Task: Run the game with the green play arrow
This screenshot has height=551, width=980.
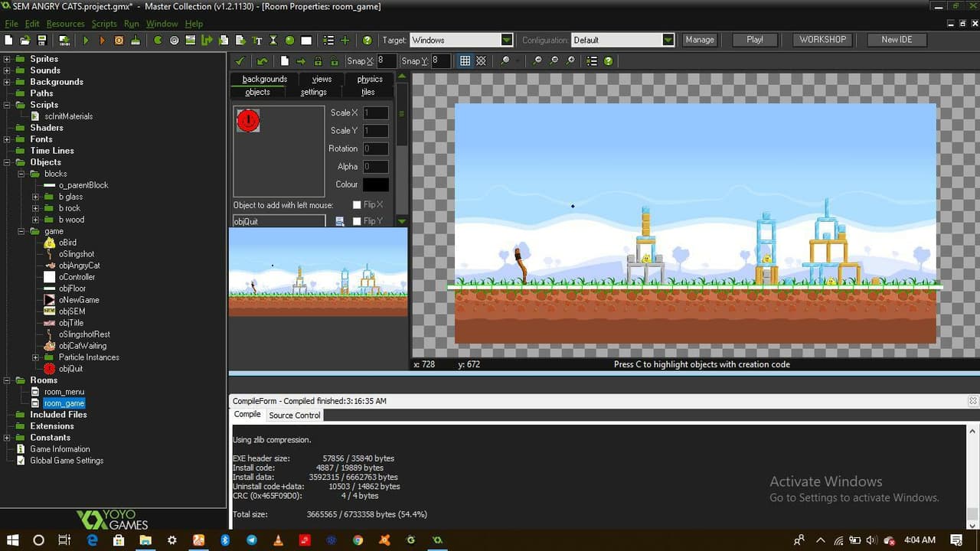Action: tap(86, 41)
